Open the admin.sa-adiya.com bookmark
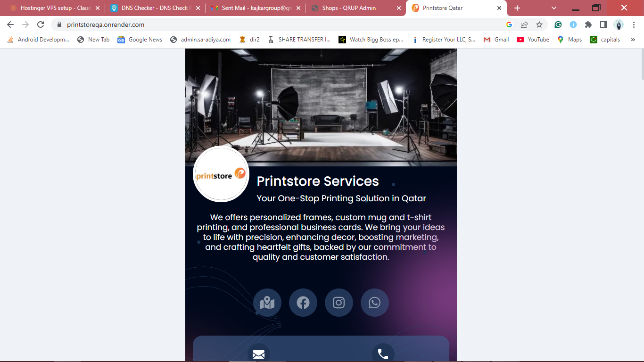644x362 pixels. 200,40
